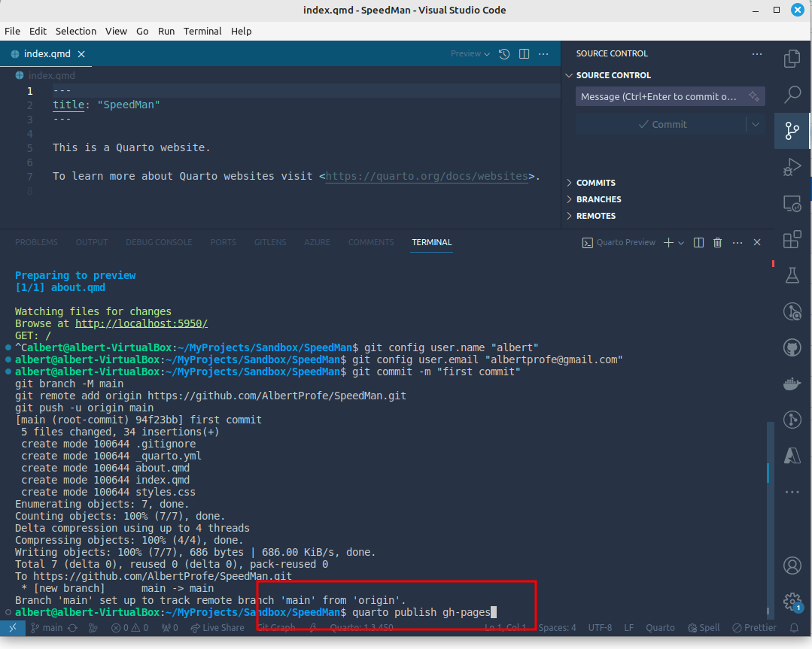Open the Help menu

point(241,31)
